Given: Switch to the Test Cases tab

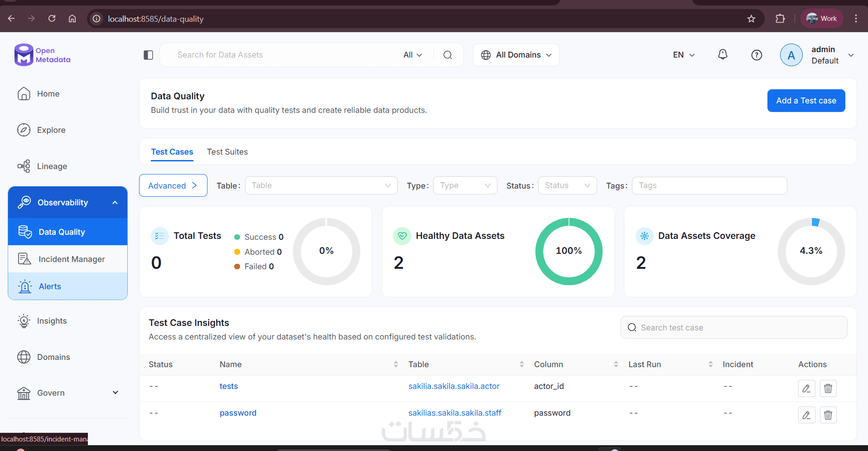Looking at the screenshot, I should pyautogui.click(x=172, y=152).
